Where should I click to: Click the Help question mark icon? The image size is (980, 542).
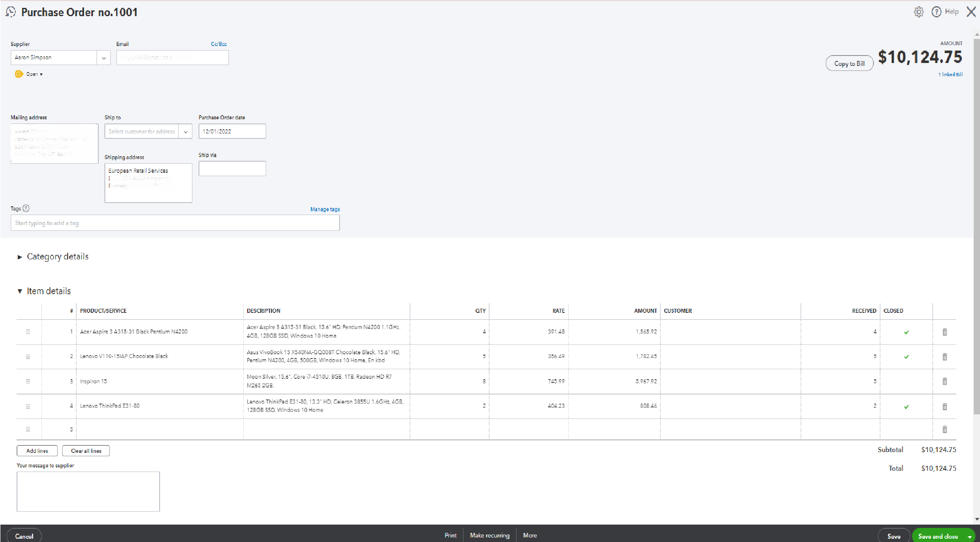coord(936,12)
